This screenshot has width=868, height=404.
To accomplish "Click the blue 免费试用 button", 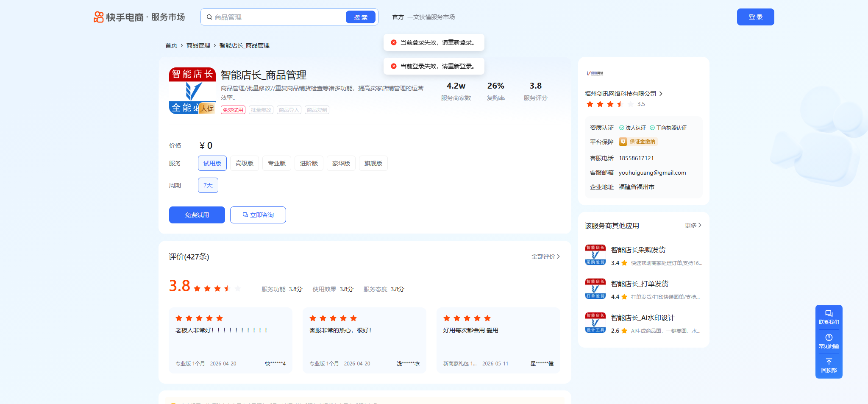I will [x=197, y=215].
